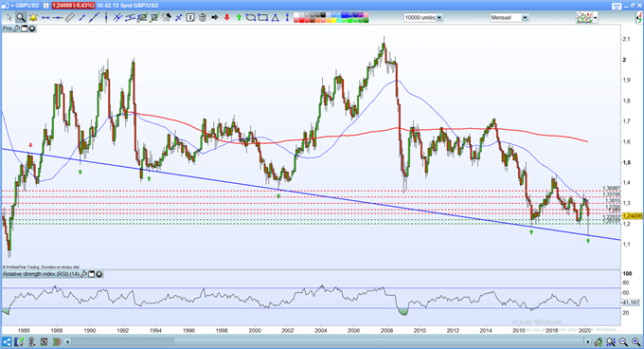
Task: Click the keyboard icon in title bar
Action: coord(617,6)
